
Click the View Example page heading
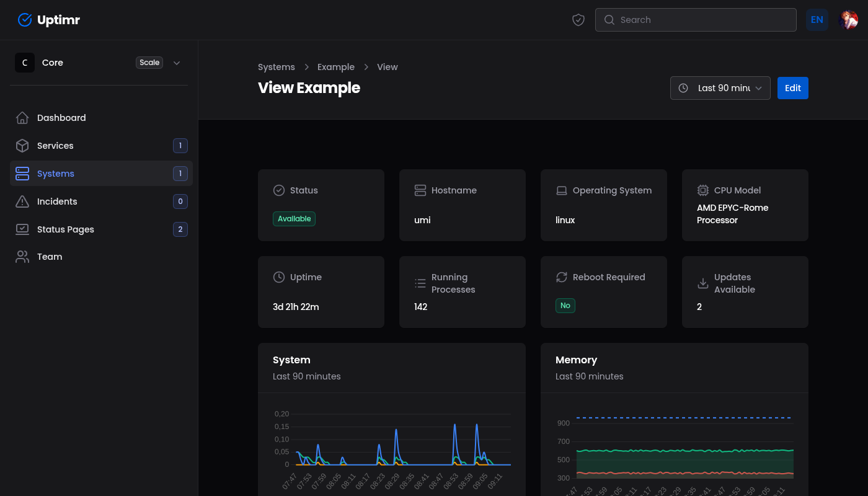tap(309, 88)
